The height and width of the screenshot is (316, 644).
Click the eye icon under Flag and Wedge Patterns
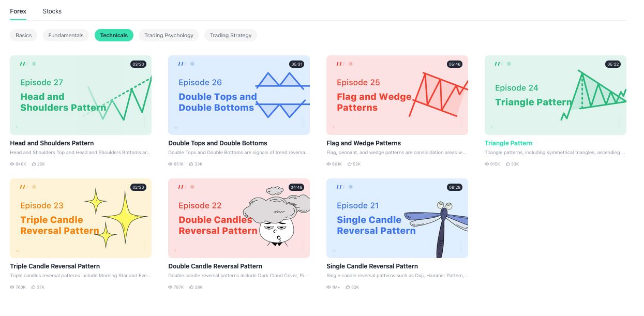tap(329, 164)
